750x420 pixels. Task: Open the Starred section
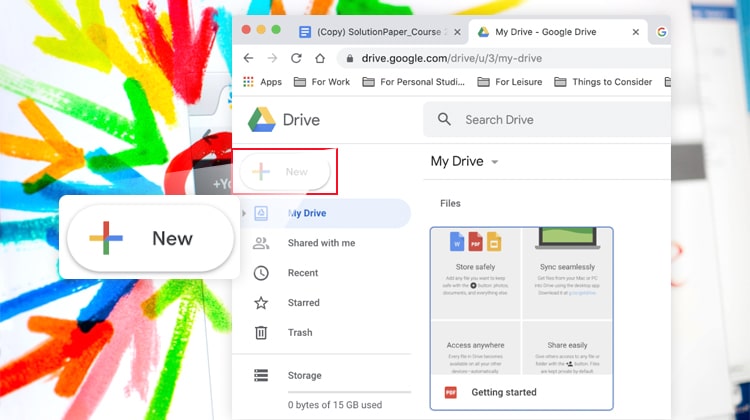[x=304, y=303]
